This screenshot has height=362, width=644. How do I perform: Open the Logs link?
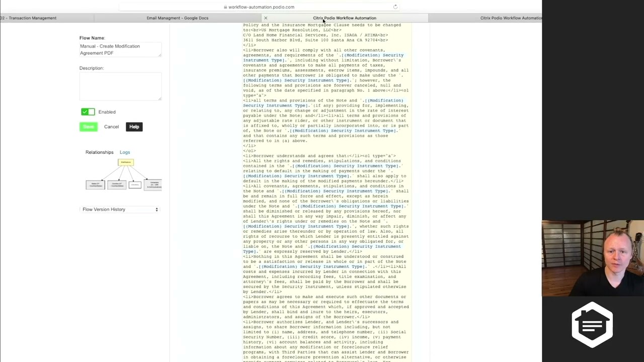pos(125,152)
